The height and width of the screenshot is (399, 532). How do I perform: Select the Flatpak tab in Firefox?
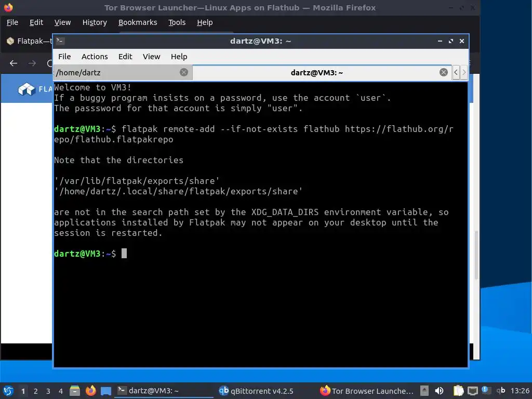click(x=29, y=41)
